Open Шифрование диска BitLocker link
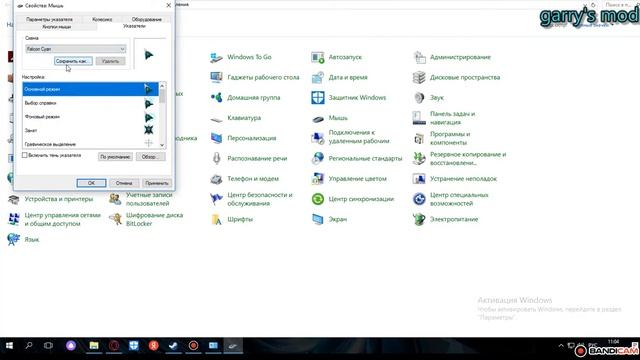 [154, 219]
